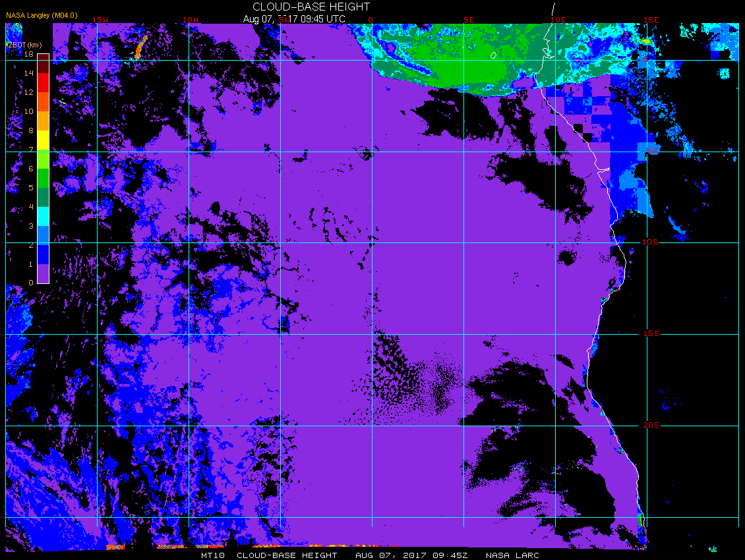Click the 10S latitude label
Viewport: 745px width, 560px height.
click(x=650, y=242)
